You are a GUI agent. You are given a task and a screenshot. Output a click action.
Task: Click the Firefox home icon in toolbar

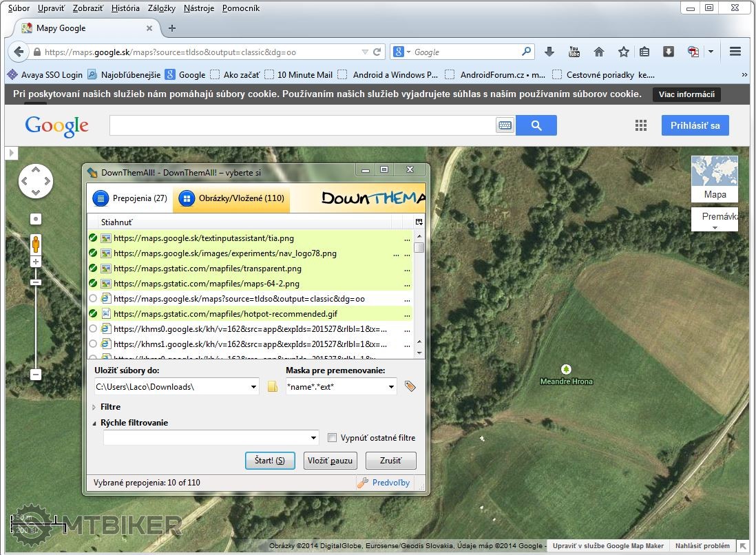599,52
